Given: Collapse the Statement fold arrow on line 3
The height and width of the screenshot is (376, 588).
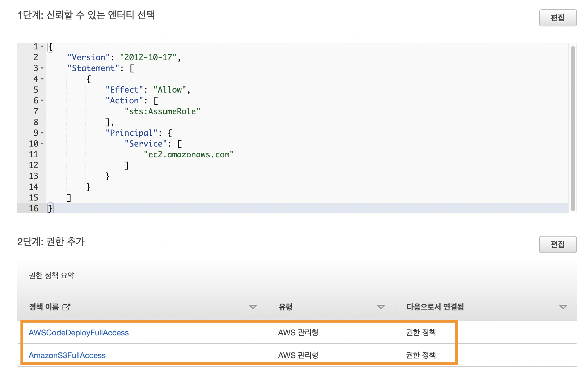Looking at the screenshot, I should coord(42,68).
